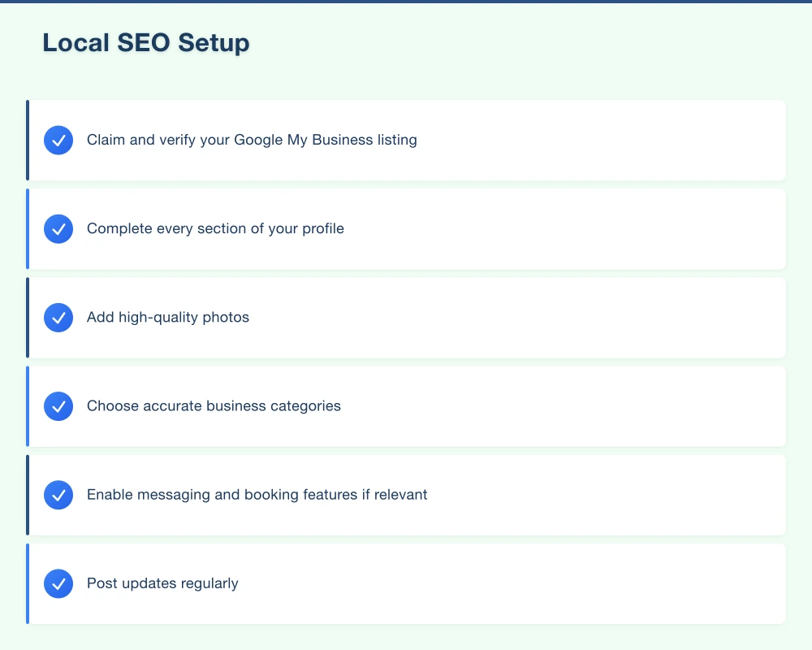
Task: Click the checkmark circle beside post updates item
Action: pos(58,583)
